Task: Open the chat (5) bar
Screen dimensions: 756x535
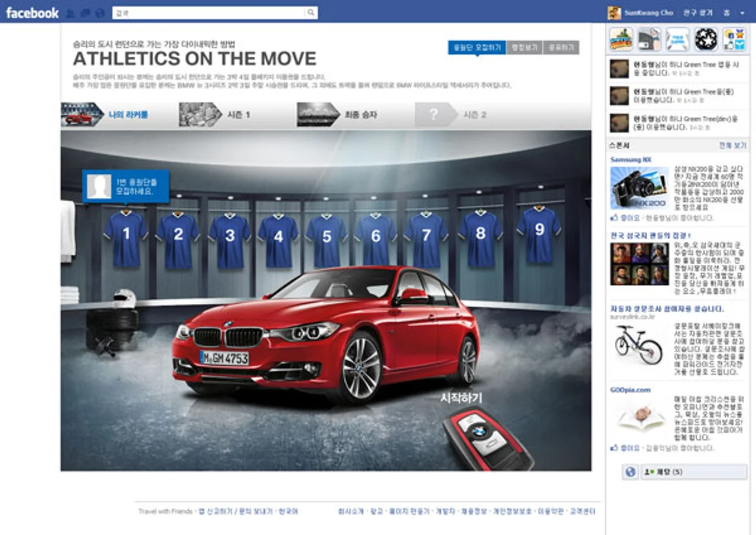Action: click(x=695, y=472)
